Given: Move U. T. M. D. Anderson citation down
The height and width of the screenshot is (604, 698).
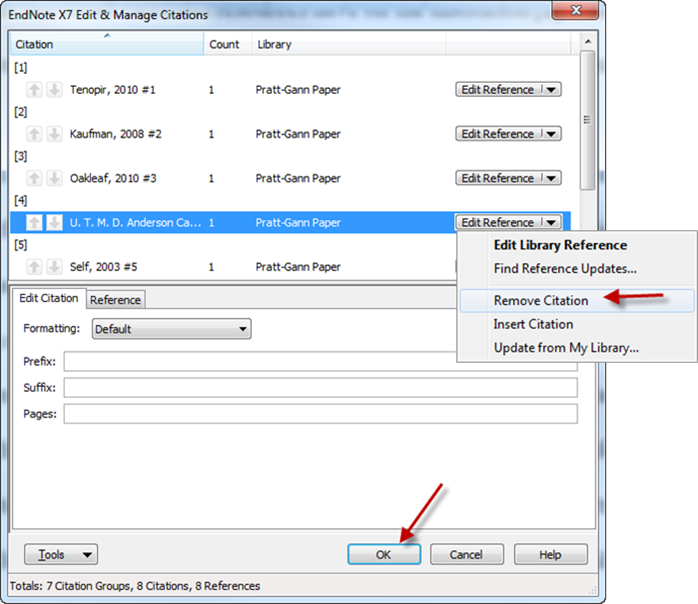Looking at the screenshot, I should coord(54,222).
